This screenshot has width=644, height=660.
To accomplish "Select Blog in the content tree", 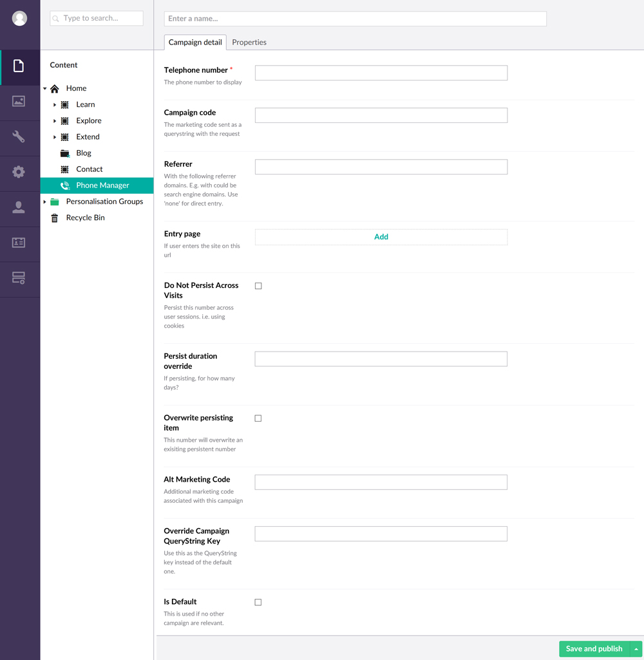I will click(84, 153).
